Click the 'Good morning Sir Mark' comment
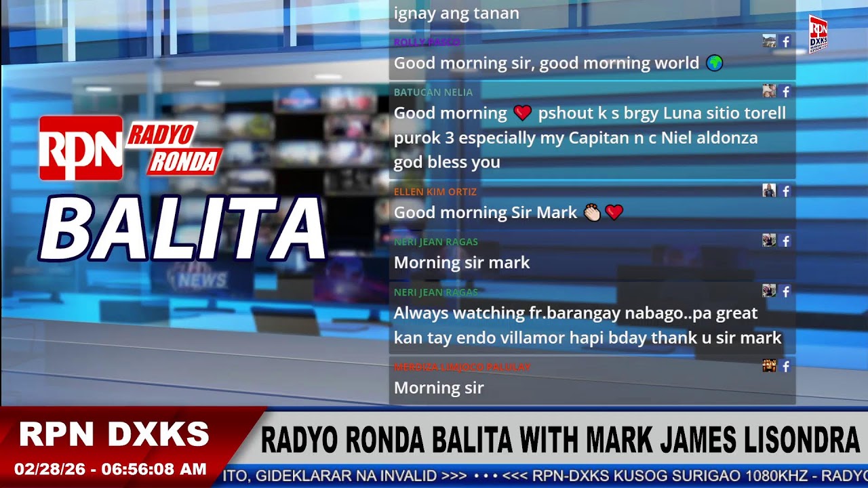The height and width of the screenshot is (488, 868). click(486, 213)
